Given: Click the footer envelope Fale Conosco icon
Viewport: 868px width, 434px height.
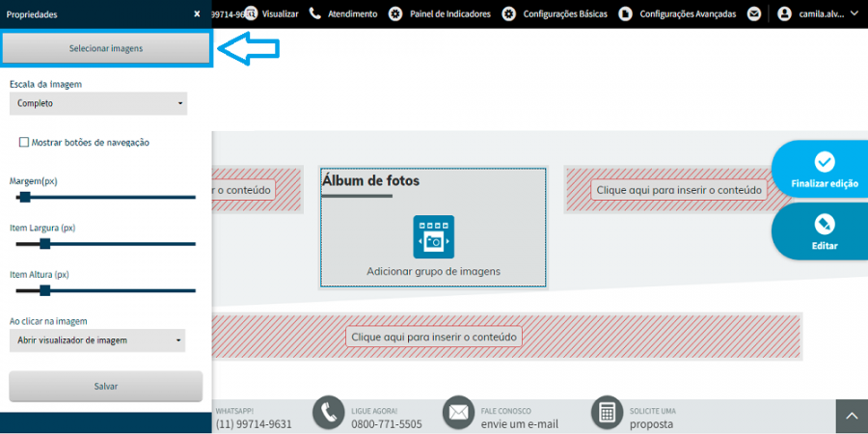Looking at the screenshot, I should point(458,413).
